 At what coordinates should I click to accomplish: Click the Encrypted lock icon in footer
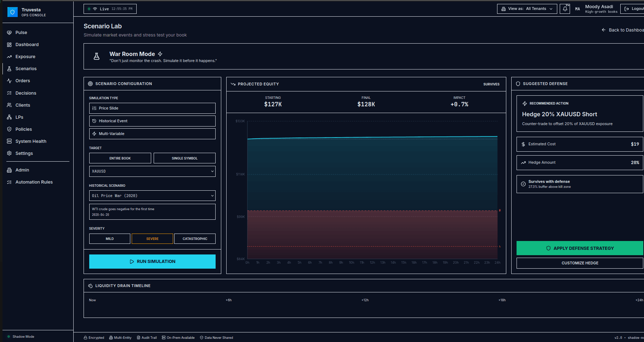(x=85, y=338)
